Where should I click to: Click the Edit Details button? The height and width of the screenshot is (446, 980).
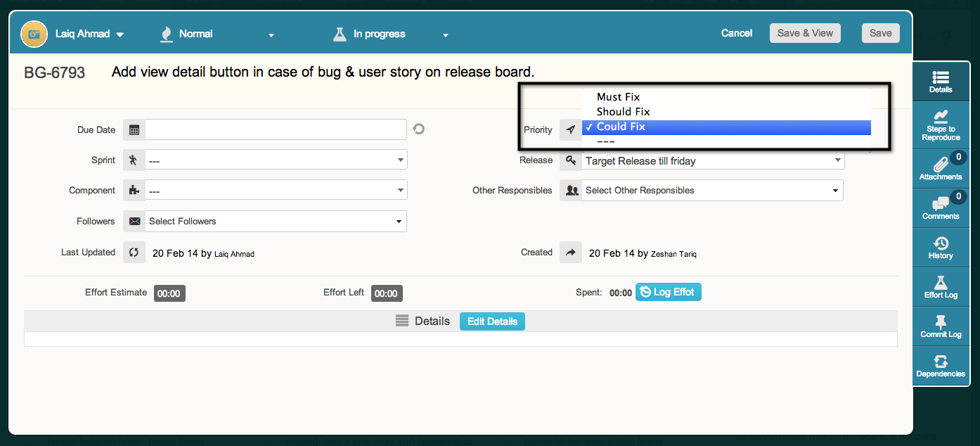(x=492, y=321)
